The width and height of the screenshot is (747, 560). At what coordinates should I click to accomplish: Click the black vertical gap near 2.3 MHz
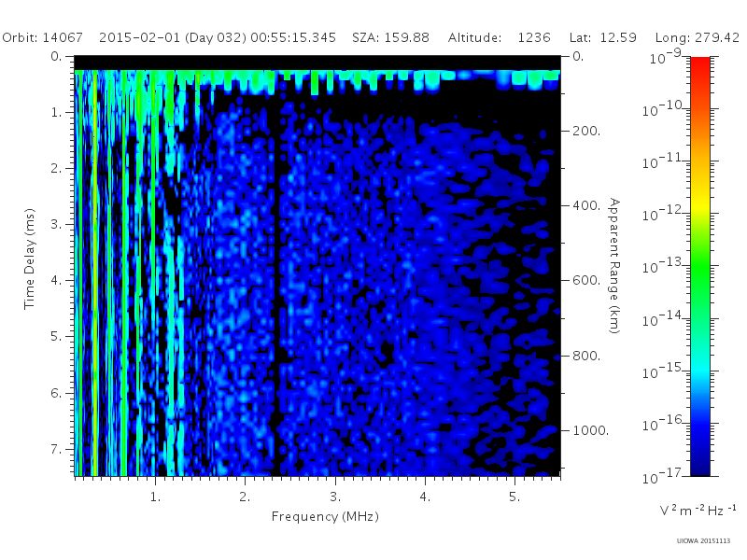[x=275, y=286]
